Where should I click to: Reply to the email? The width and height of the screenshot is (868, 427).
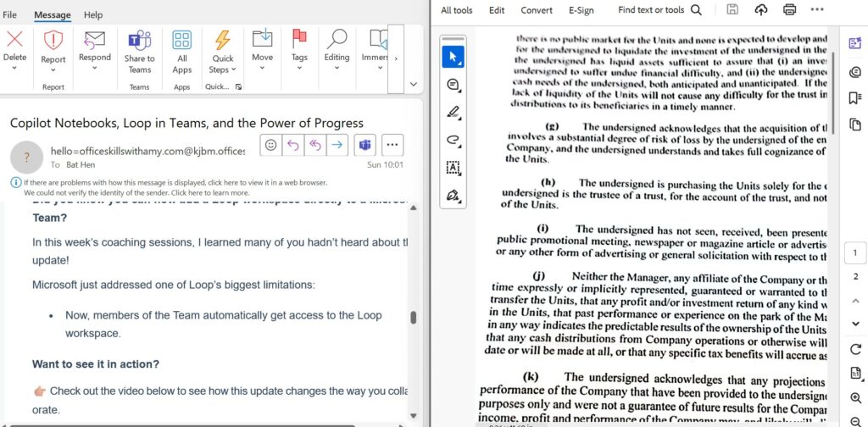[292, 145]
